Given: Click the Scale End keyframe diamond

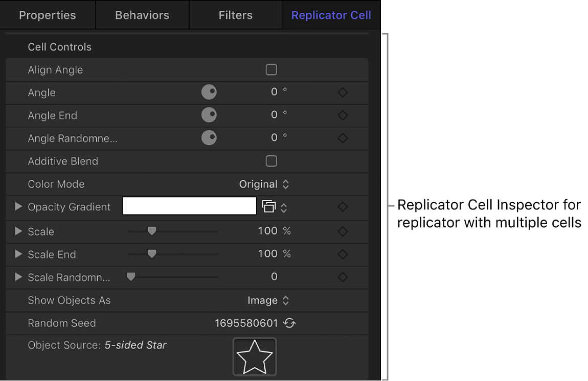Looking at the screenshot, I should click(343, 254).
